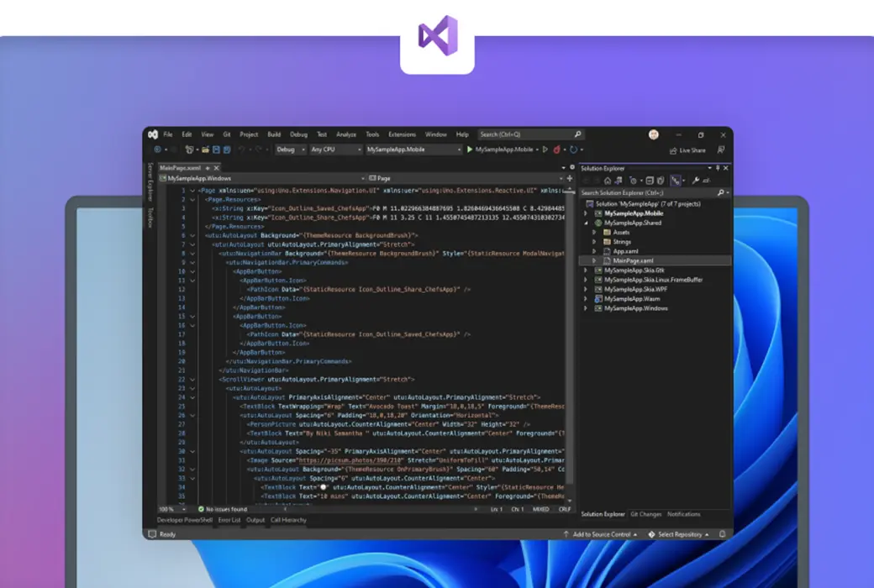Viewport: 874px width, 588px height.
Task: Collapse code fold at editor line 6
Action: pos(192,235)
